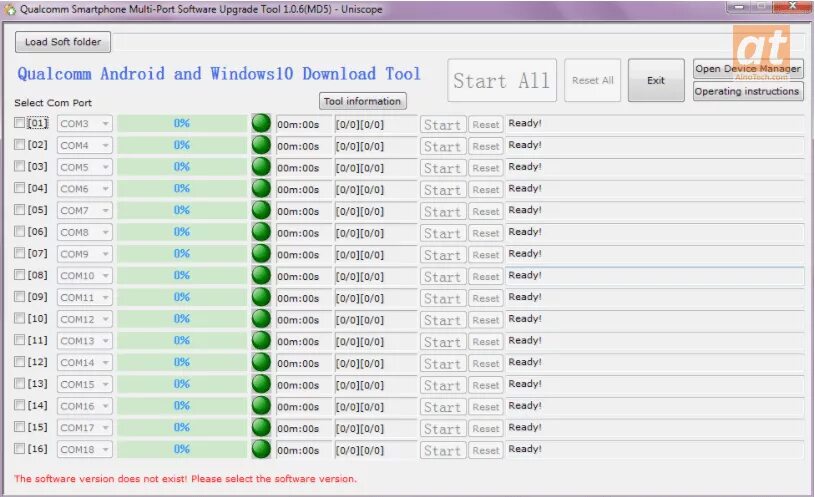
Task: Close the Upgrade Tool window
Action: 792,6
